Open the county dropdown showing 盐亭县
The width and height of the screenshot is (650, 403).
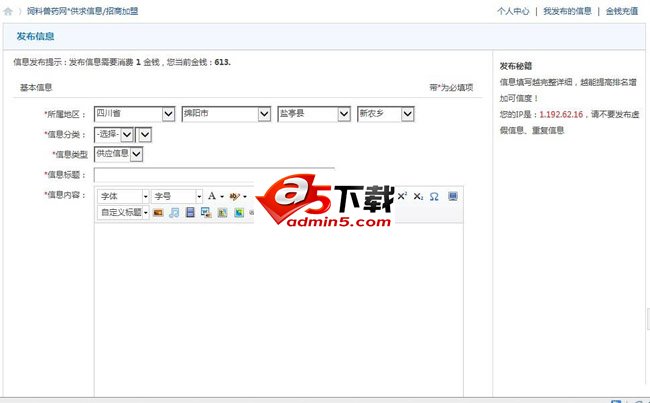pyautogui.click(x=314, y=114)
